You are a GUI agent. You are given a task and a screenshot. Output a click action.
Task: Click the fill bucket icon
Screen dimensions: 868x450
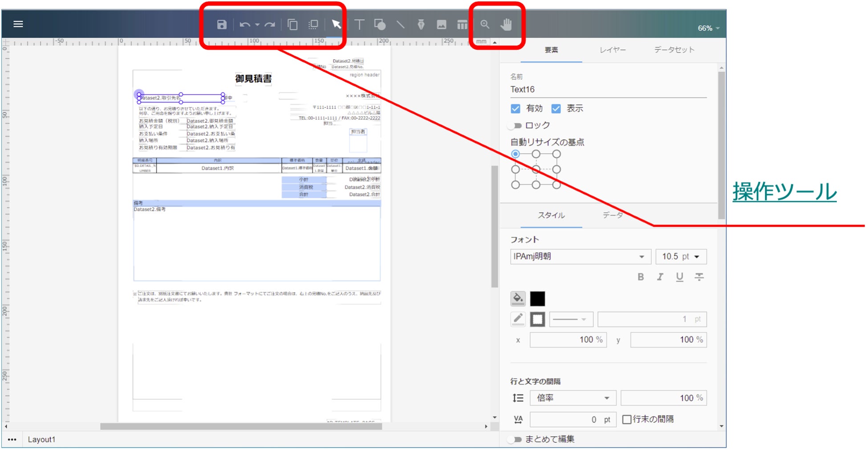[x=518, y=299]
